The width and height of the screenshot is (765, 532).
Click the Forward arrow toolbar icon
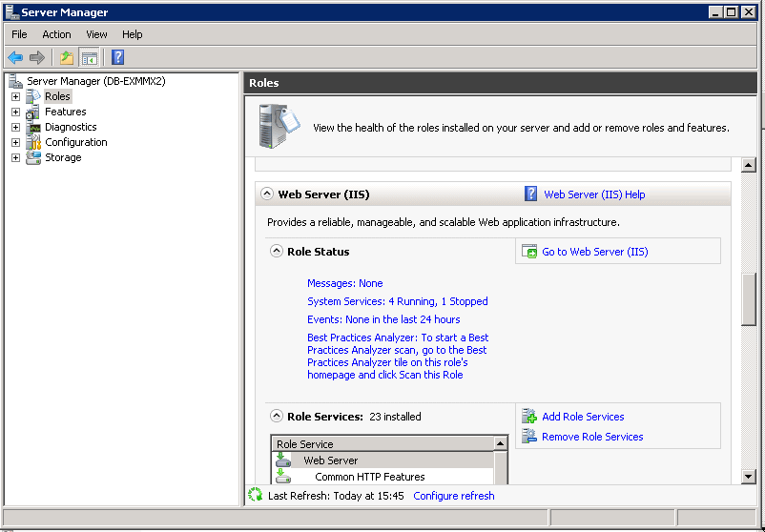point(37,57)
